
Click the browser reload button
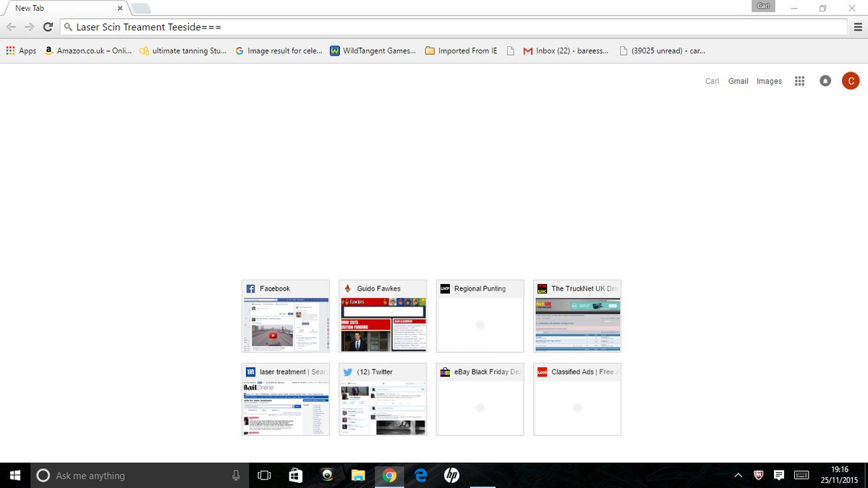click(x=48, y=27)
